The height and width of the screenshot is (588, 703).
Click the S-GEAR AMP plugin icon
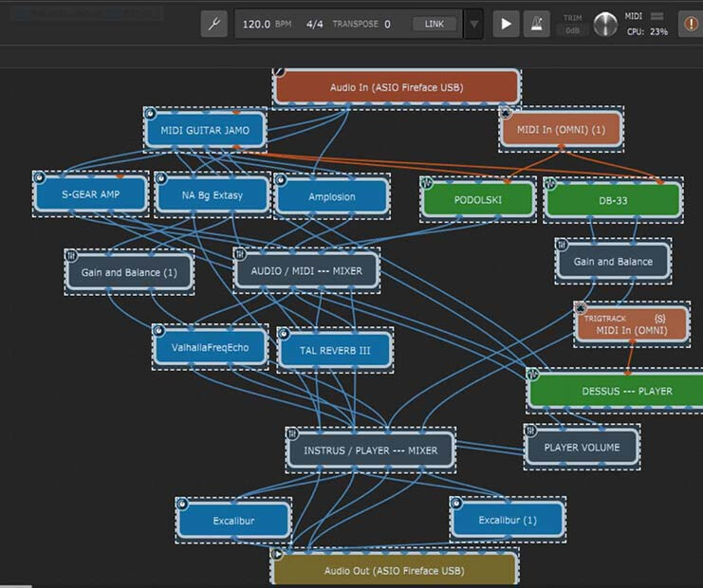coord(39,177)
